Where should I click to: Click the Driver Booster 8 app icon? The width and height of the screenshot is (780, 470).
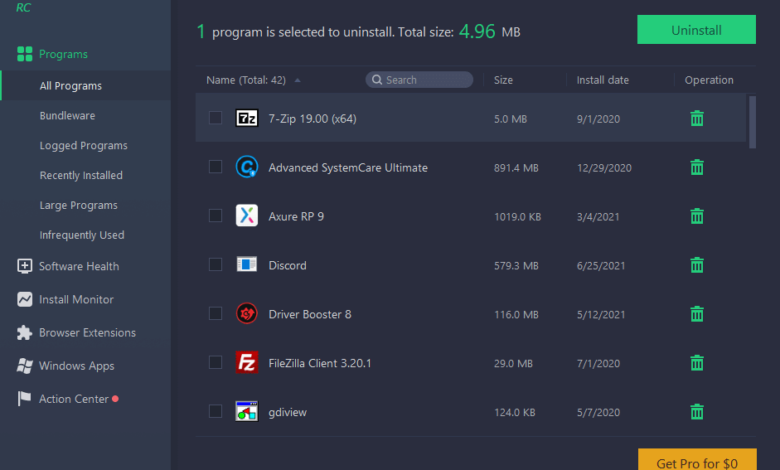point(247,314)
